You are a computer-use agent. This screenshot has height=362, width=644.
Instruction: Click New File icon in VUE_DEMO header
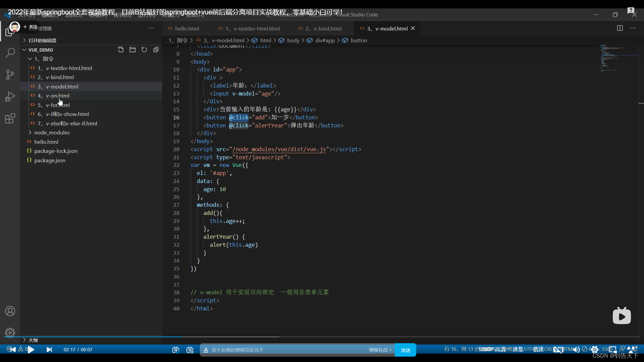click(121, 50)
